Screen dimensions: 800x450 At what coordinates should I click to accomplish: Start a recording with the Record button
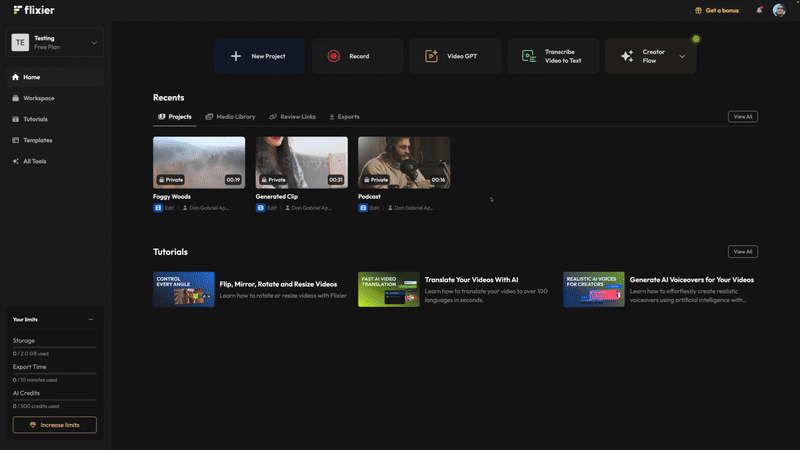pyautogui.click(x=357, y=56)
